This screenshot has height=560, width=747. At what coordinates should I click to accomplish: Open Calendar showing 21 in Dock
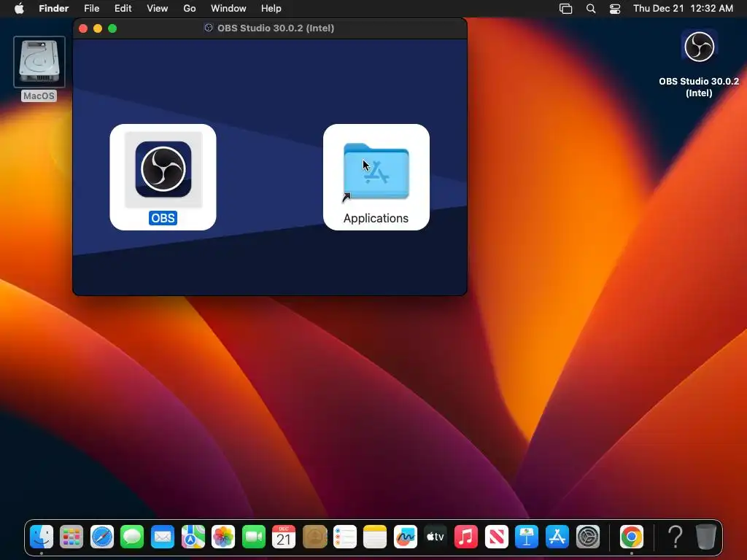(x=284, y=537)
